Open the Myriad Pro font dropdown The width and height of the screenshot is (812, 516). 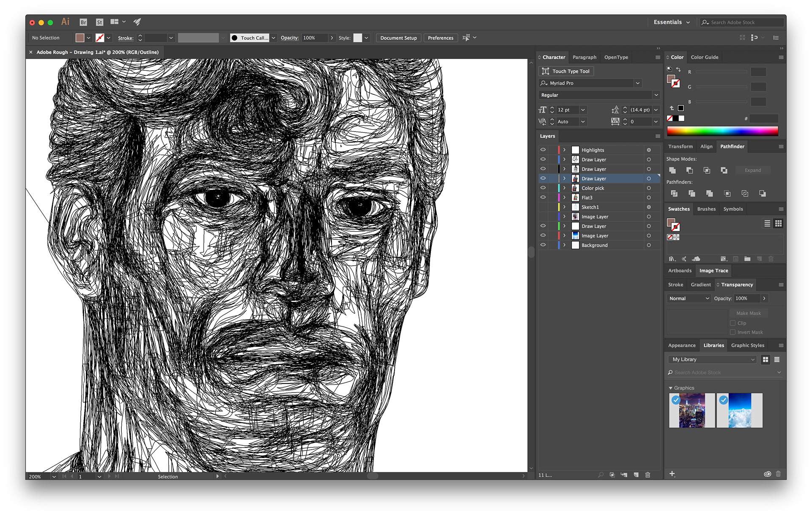[637, 83]
